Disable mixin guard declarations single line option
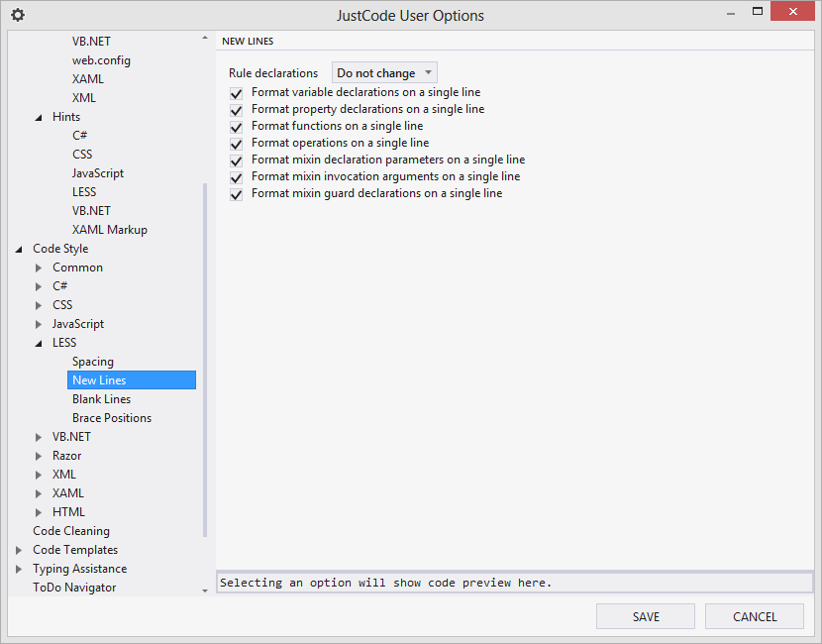822x644 pixels. pos(236,194)
